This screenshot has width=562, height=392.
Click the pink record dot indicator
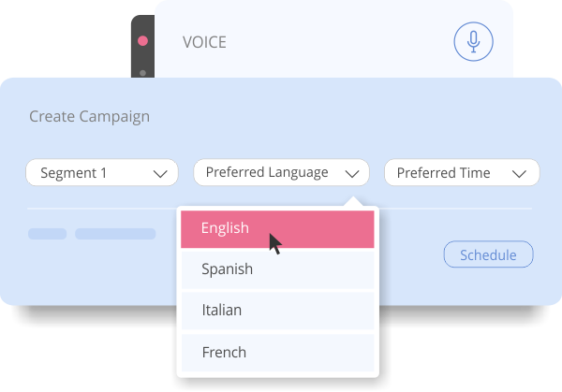click(142, 41)
